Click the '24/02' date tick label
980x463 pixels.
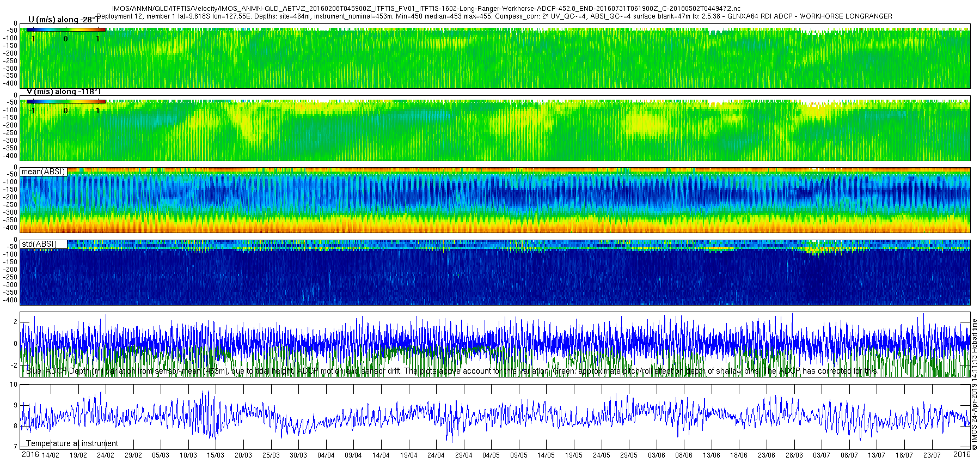pos(106,455)
